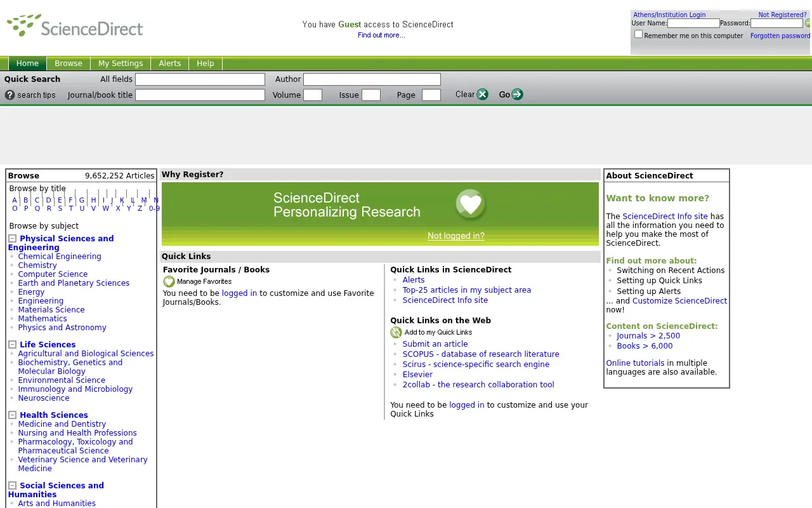Click the heart icon in Personalizing Research banner
The image size is (812, 508).
[x=471, y=204]
